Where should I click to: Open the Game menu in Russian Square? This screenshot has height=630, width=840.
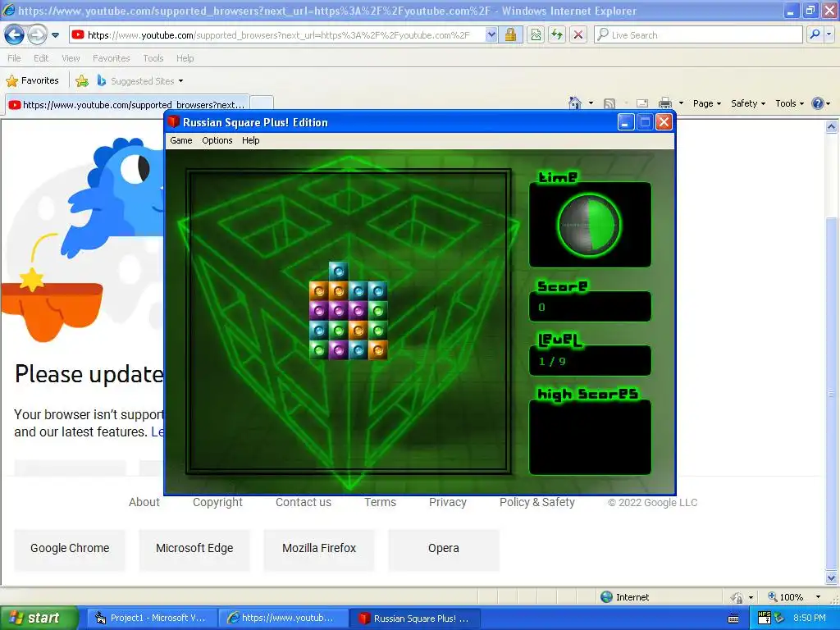click(x=181, y=140)
